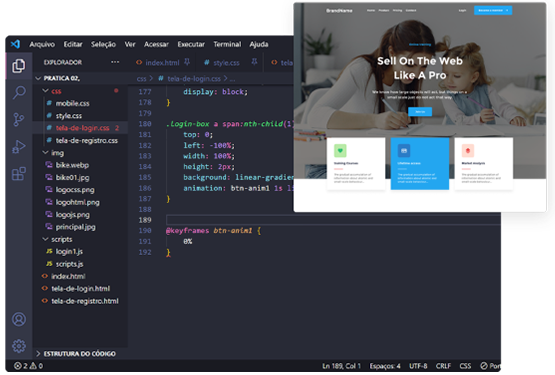Viewport: 555px width, 375px height.
Task: Click BrandName logo in website preview
Action: (x=339, y=11)
